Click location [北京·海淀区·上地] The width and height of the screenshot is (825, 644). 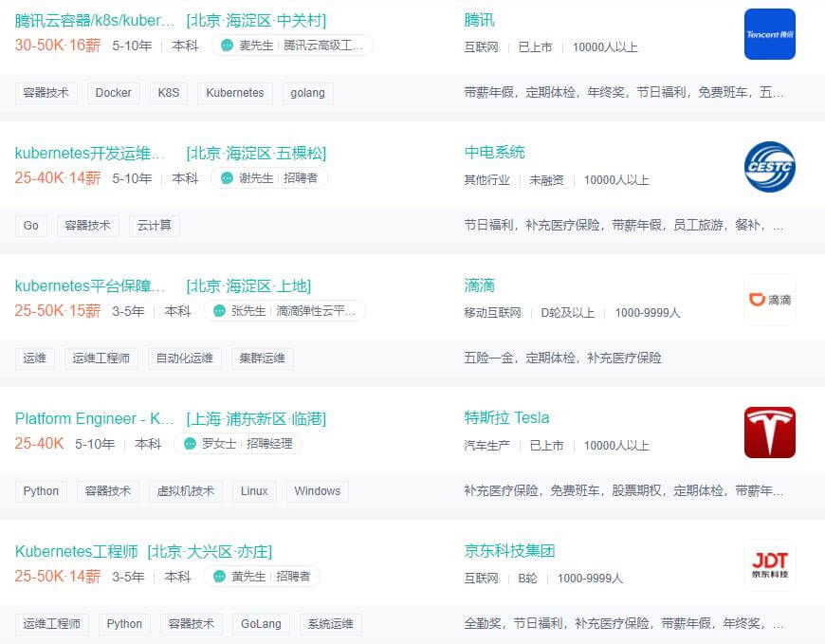tap(248, 285)
